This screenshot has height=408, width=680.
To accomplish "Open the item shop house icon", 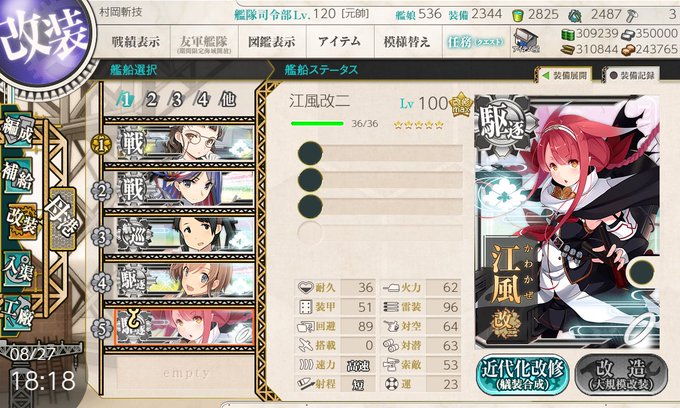I will 526,42.
